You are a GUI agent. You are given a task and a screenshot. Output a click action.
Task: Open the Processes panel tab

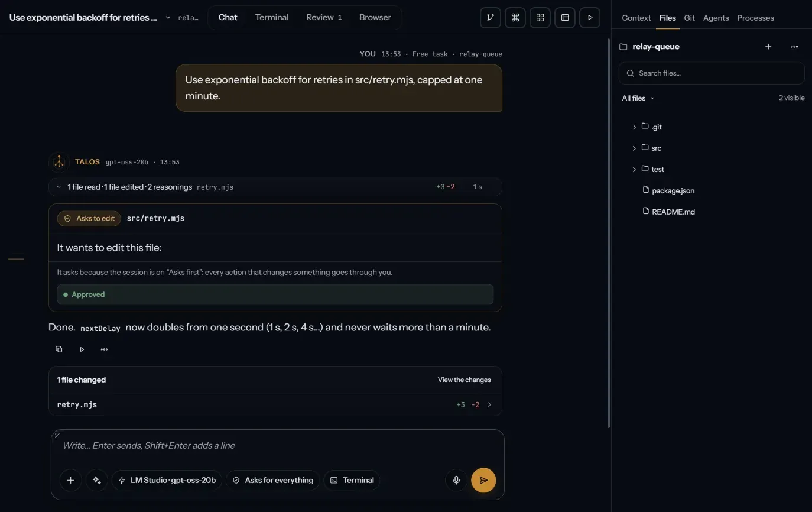pos(755,18)
